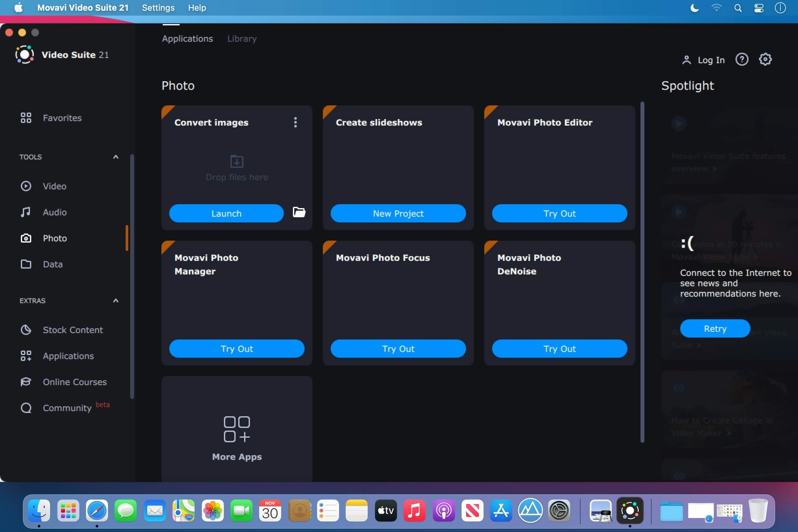Screen dimensions: 798x532
Task: Open Convert images three-dot menu
Action: (x=296, y=123)
